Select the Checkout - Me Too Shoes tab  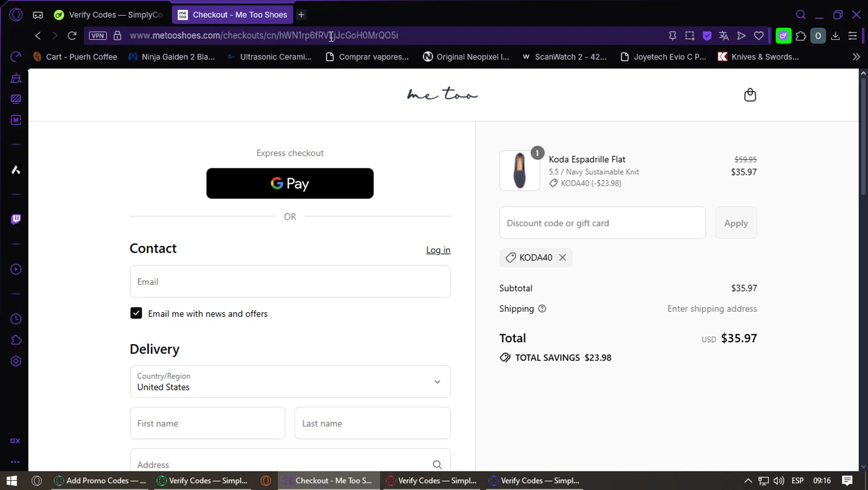tap(233, 15)
